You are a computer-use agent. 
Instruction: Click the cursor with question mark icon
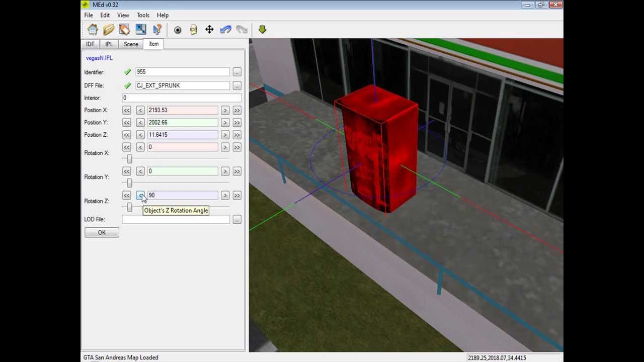[157, 30]
